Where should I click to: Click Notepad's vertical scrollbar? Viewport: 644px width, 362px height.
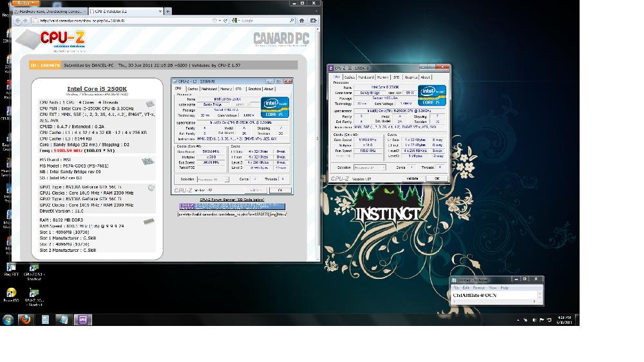[x=540, y=295]
